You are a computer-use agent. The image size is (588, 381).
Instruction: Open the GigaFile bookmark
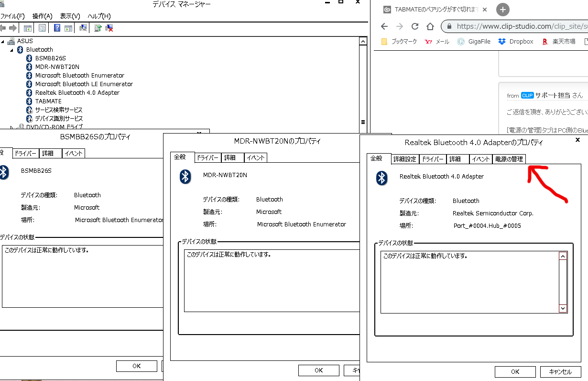point(474,42)
